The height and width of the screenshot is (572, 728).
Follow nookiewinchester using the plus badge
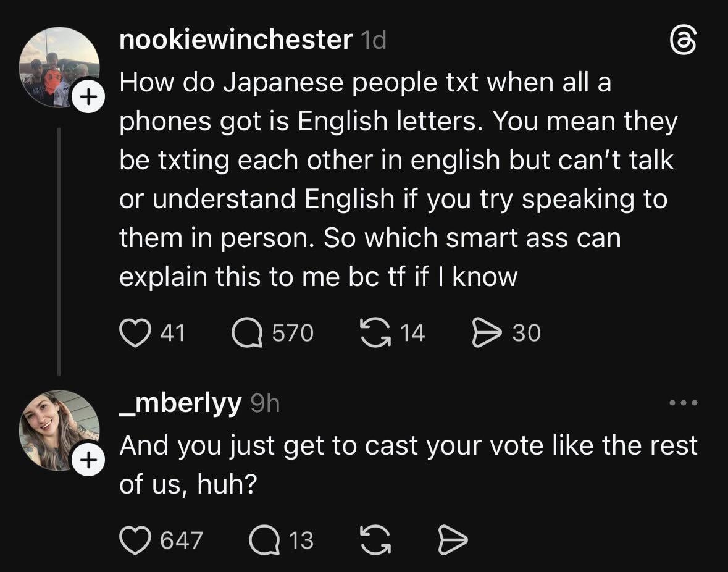(88, 97)
